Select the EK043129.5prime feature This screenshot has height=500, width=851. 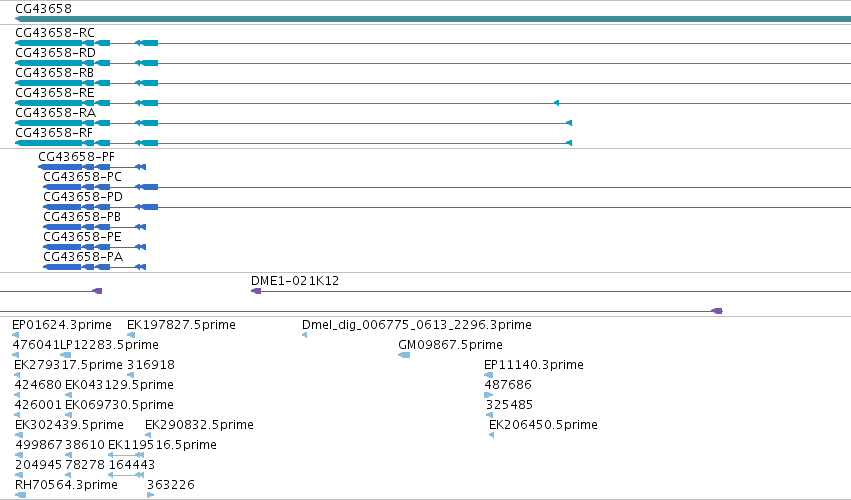tap(119, 385)
